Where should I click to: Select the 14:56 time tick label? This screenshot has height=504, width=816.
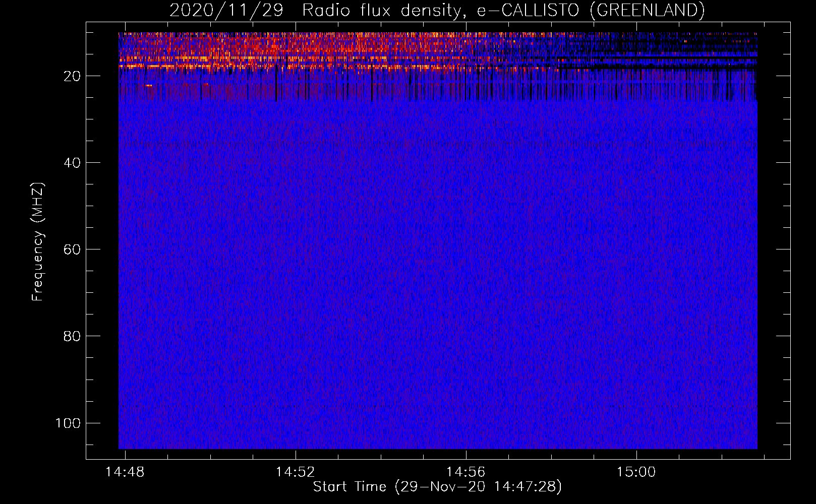pos(465,472)
